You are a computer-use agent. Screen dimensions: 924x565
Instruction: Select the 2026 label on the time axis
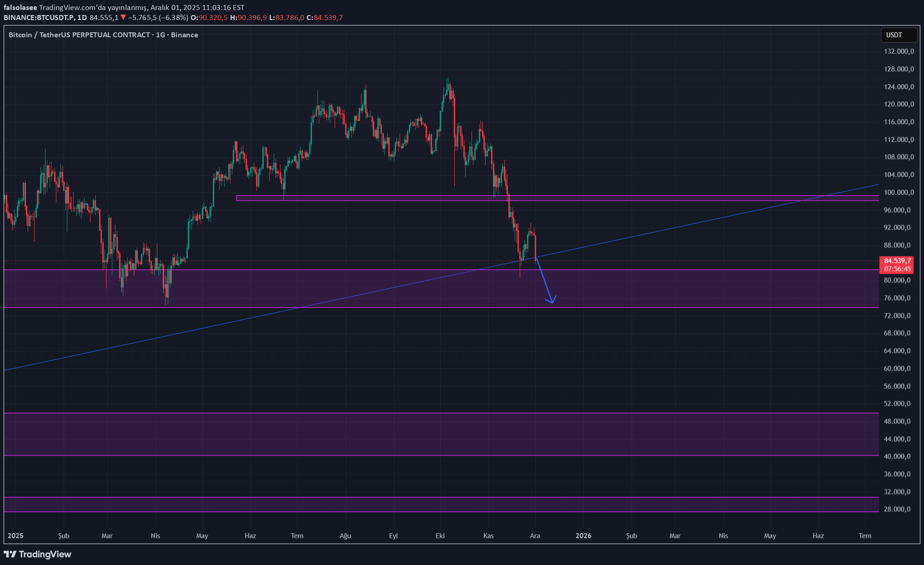click(x=583, y=535)
